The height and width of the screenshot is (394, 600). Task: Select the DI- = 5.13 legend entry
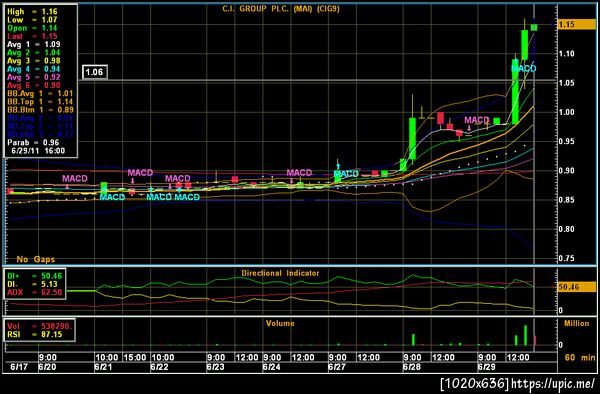pos(33,284)
